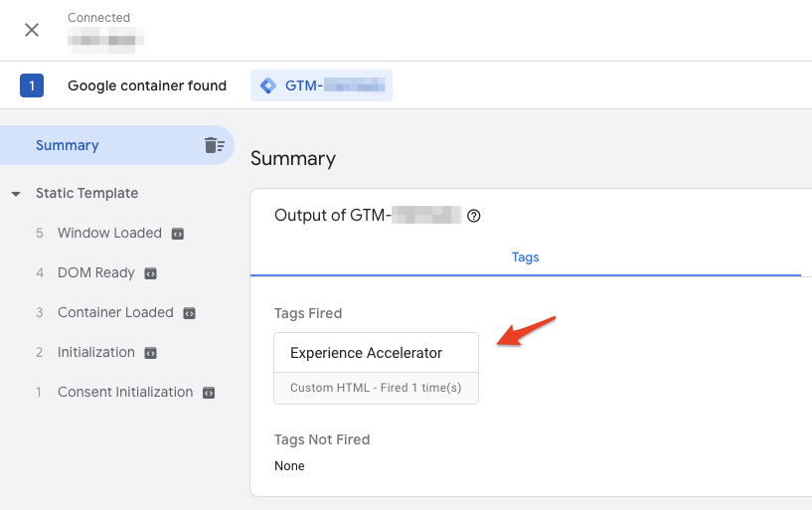
Task: Open the Experience Accelerator fired tag card
Action: [x=376, y=368]
